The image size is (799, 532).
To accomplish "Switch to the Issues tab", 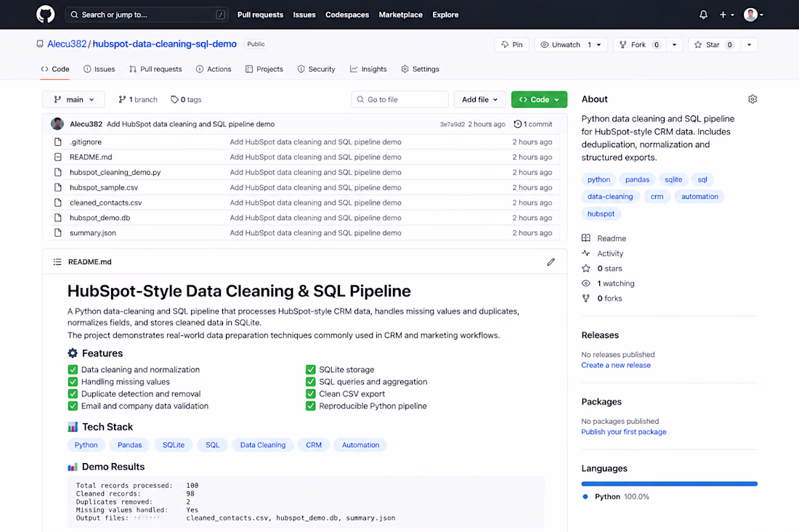I will [100, 69].
